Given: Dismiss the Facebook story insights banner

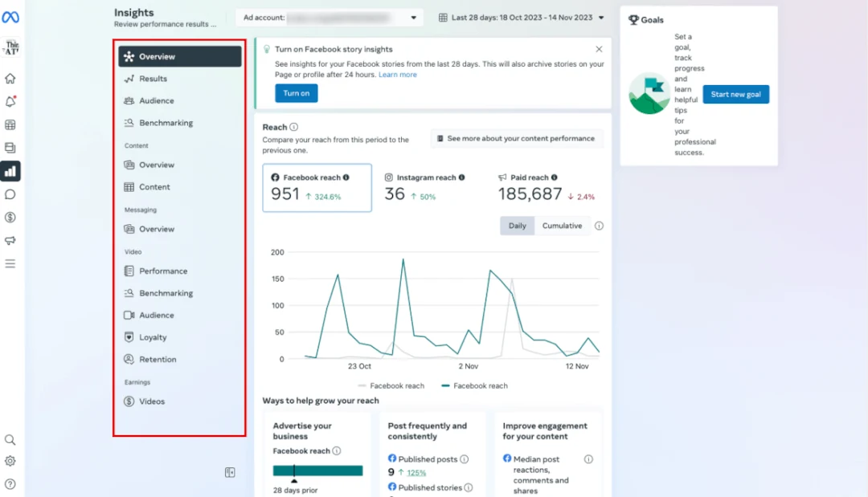Looking at the screenshot, I should click(x=599, y=49).
